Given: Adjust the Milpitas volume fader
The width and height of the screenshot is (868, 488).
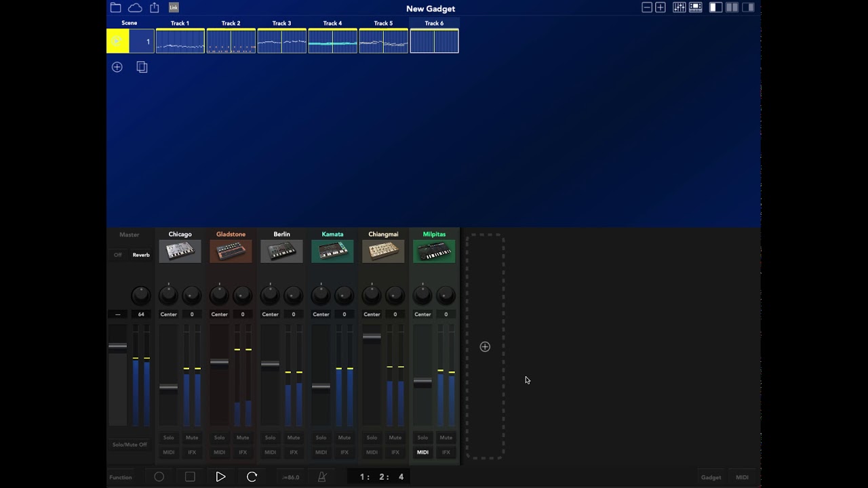Looking at the screenshot, I should 422,382.
